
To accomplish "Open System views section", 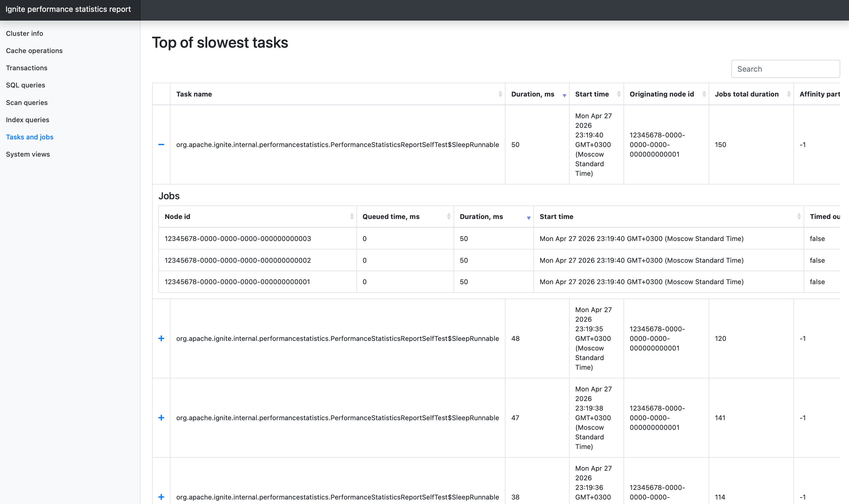I will 28,154.
